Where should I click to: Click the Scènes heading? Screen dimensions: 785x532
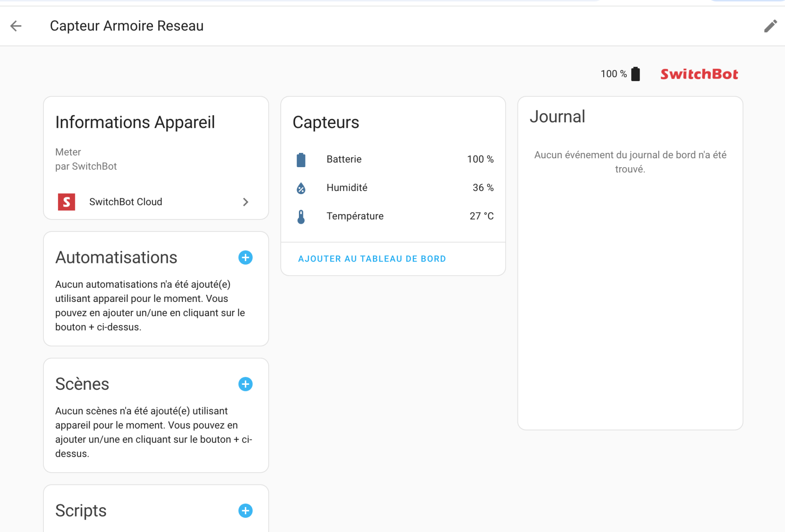[x=82, y=384]
